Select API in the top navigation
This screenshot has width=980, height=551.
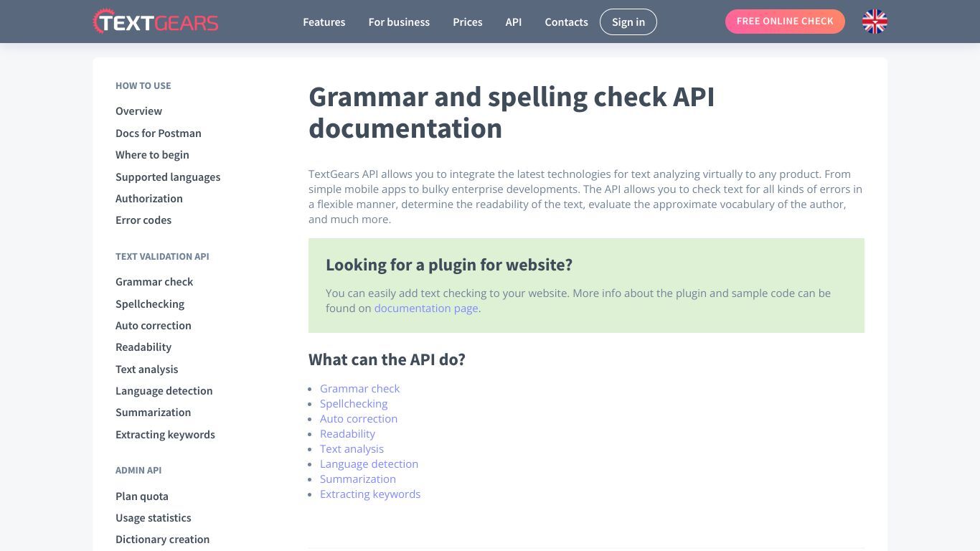click(x=513, y=22)
